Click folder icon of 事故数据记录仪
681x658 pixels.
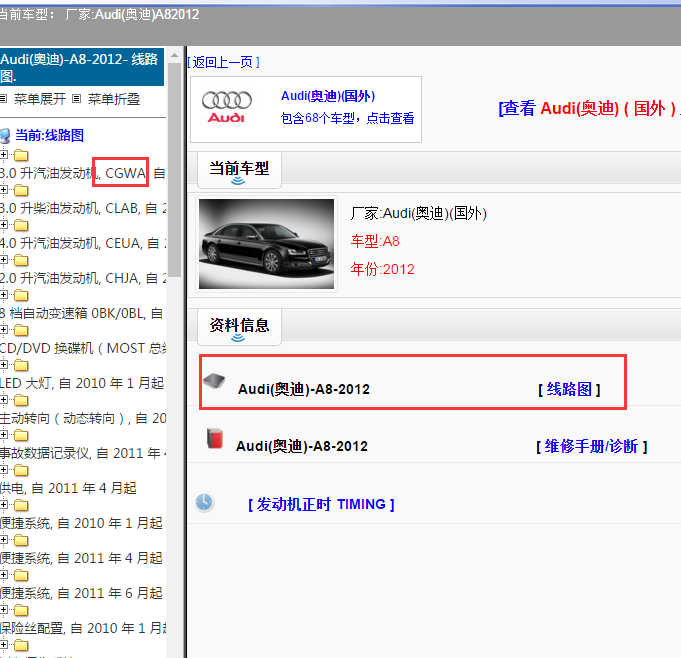click(x=21, y=435)
